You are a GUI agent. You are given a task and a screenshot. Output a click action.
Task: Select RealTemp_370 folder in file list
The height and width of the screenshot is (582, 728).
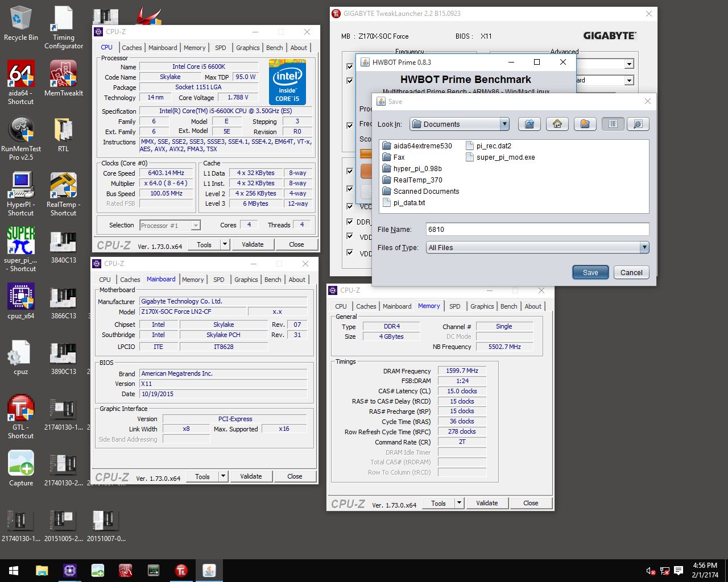[x=412, y=180]
